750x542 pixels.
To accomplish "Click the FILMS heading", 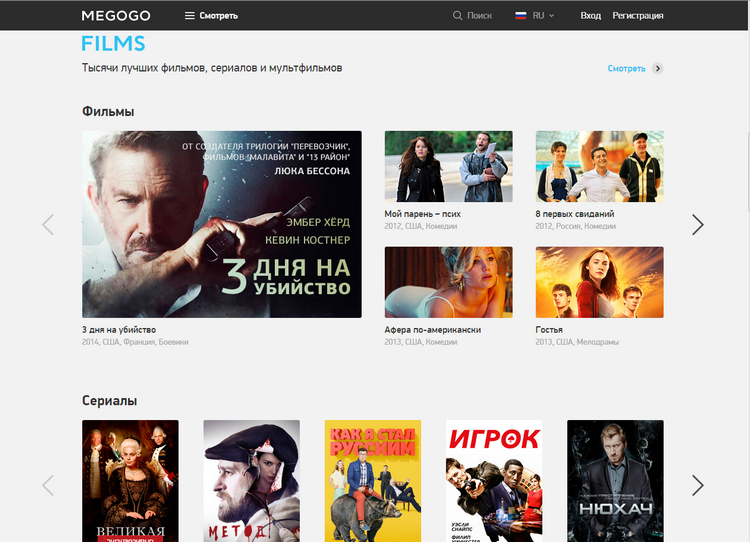I will click(113, 44).
